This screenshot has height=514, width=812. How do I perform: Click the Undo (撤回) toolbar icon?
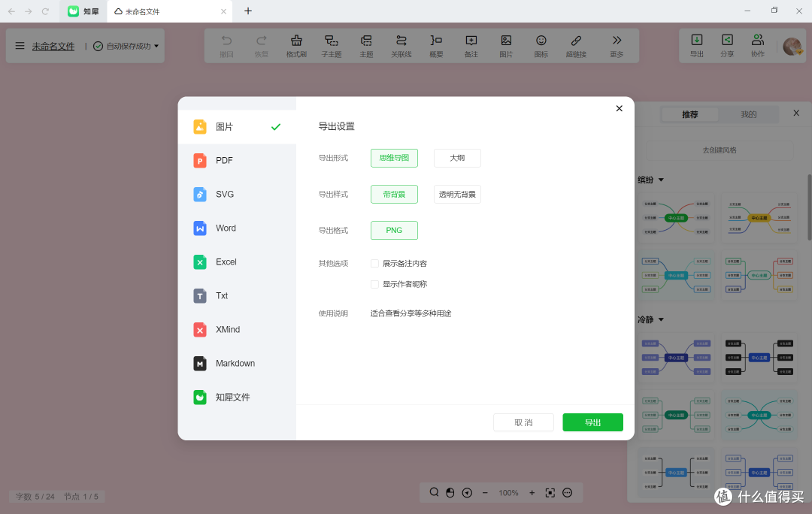click(226, 46)
